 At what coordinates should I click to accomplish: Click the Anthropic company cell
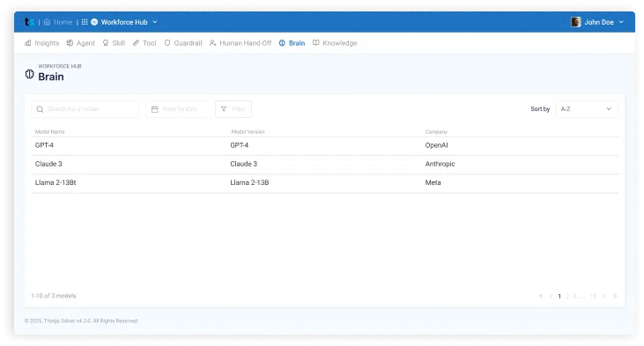(x=440, y=164)
